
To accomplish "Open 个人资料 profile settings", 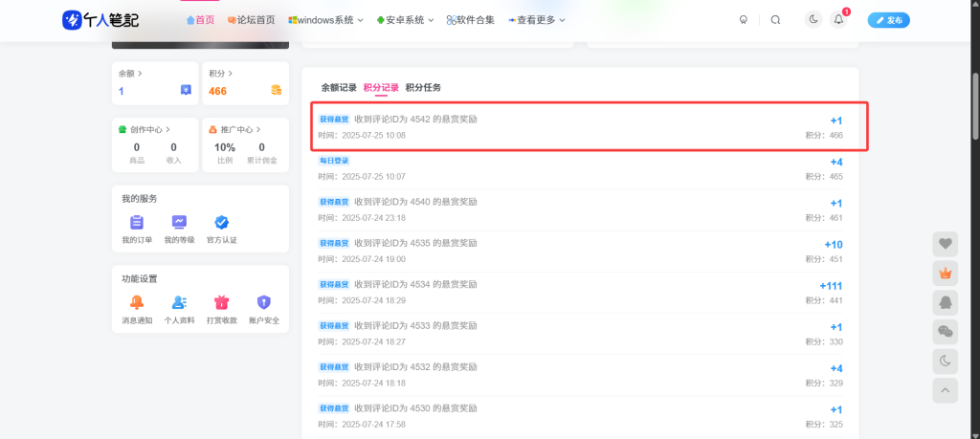I will 179,302.
